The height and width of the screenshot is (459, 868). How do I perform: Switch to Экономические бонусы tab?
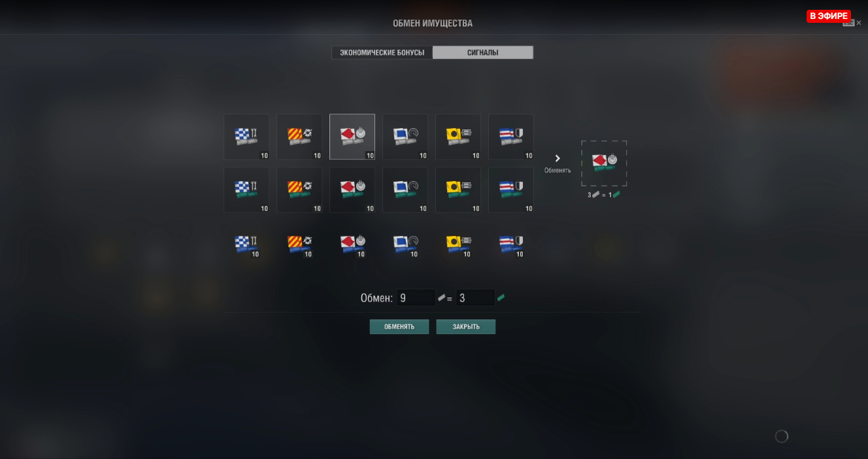(x=382, y=52)
